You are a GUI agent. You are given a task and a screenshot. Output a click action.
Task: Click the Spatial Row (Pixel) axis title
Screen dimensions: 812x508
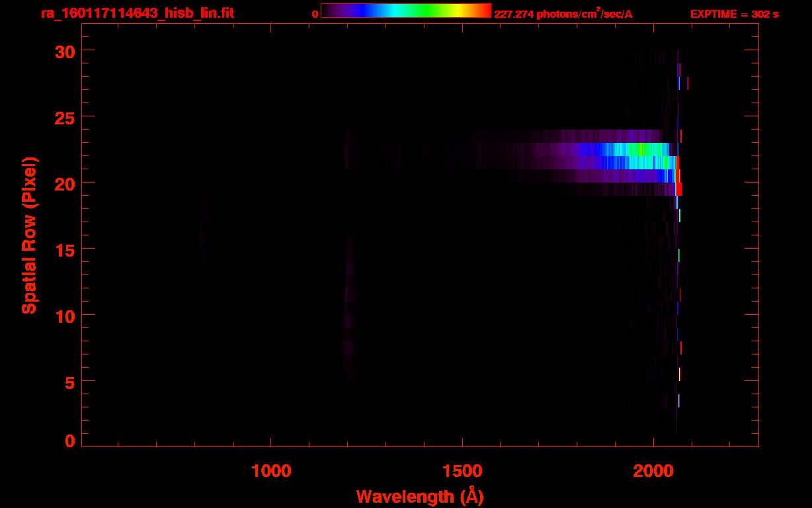(29, 235)
